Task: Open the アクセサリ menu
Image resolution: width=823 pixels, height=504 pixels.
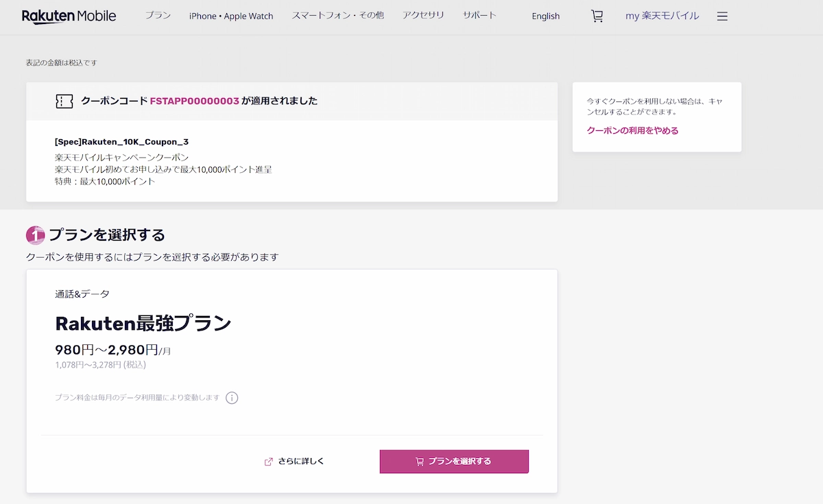Action: tap(423, 16)
